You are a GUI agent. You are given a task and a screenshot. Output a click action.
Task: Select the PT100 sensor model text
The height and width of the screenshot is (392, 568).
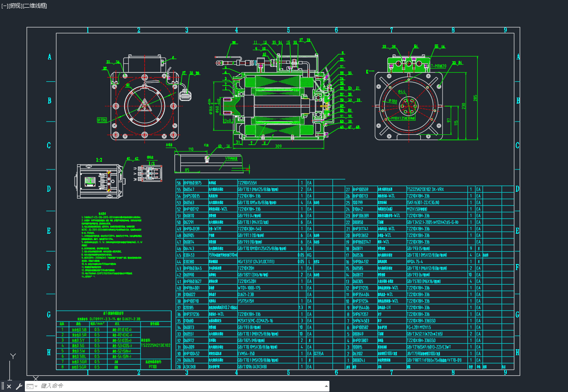pyautogui.click(x=153, y=367)
